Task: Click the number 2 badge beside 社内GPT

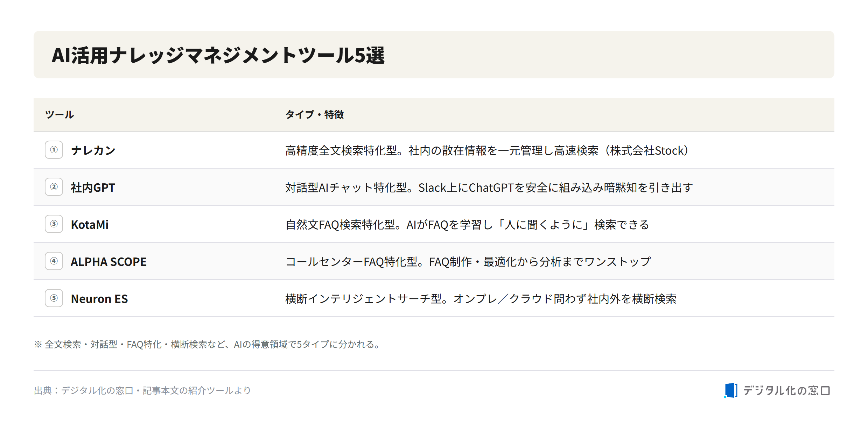Action: coord(54,187)
